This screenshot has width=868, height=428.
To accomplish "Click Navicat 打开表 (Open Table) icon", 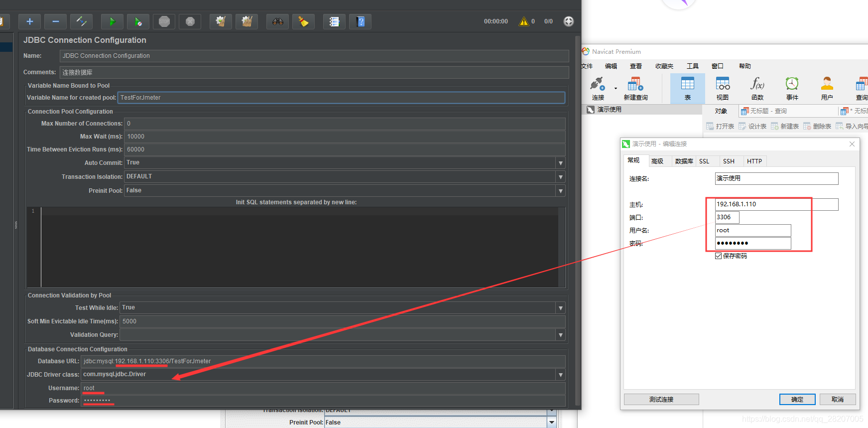I will (x=720, y=126).
